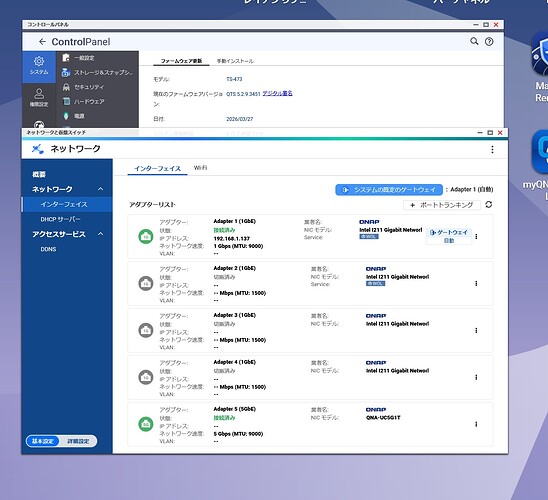Open the Network window three-dot menu
Viewport: 548px width, 500px height.
[492, 150]
